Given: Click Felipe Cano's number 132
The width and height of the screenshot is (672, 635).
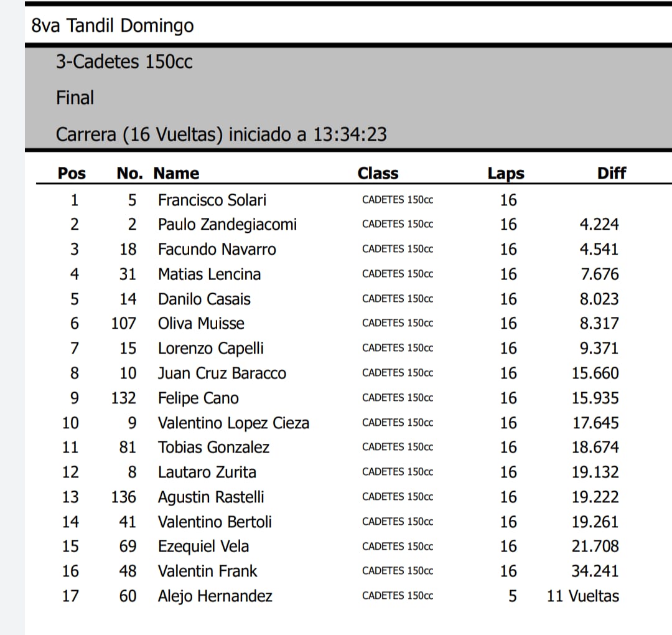Looking at the screenshot, I should click(123, 398).
